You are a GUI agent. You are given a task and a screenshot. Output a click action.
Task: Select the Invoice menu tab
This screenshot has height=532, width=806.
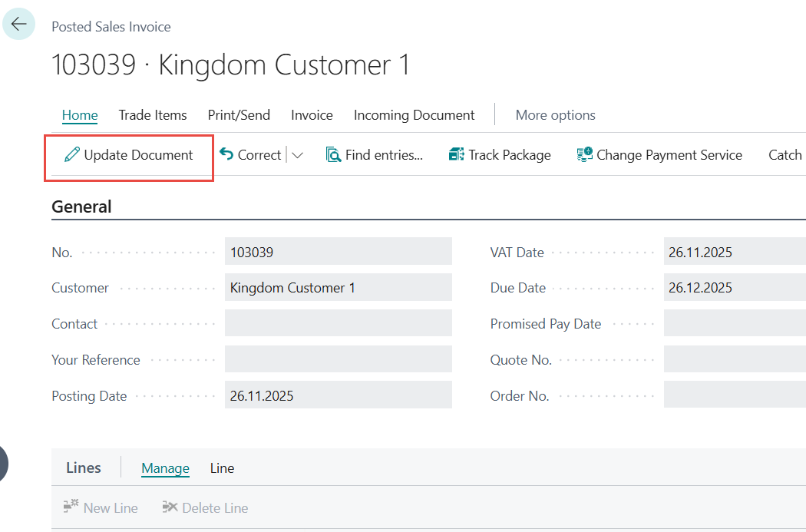coord(312,115)
